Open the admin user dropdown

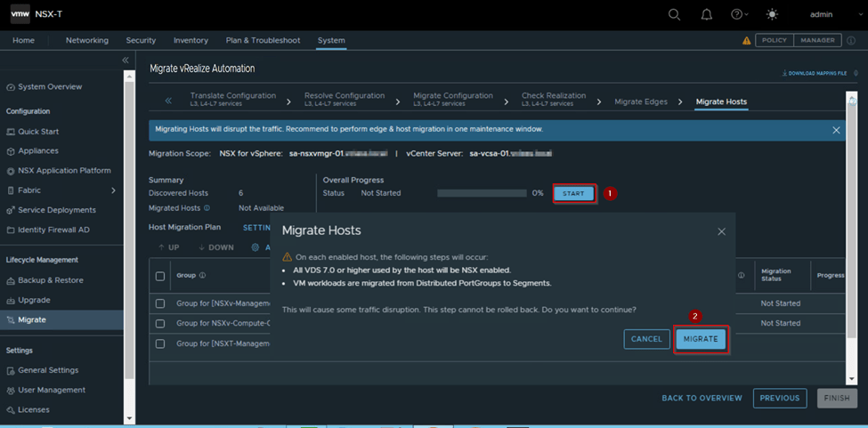pos(825,14)
